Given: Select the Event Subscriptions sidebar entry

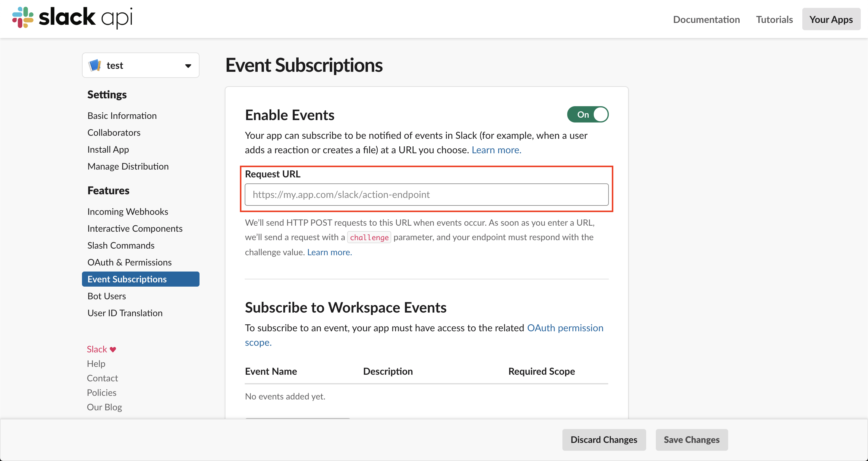Looking at the screenshot, I should (x=127, y=279).
